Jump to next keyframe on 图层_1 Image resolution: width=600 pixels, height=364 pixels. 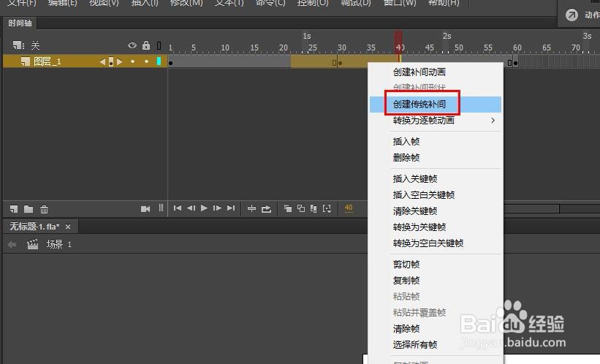pyautogui.click(x=119, y=61)
